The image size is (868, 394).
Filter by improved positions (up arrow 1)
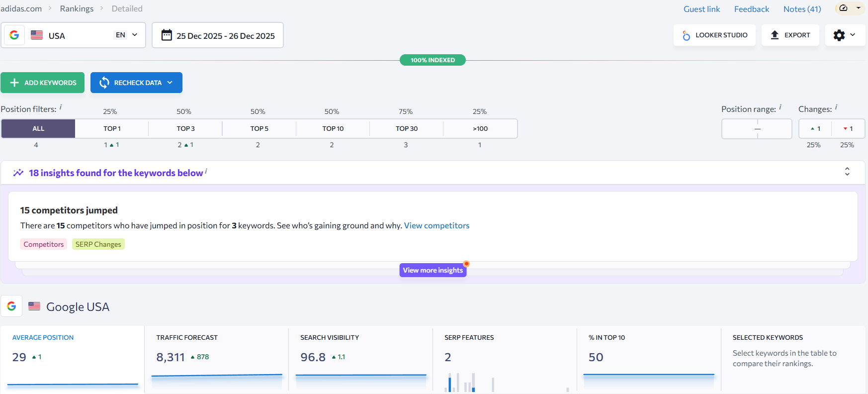click(815, 128)
